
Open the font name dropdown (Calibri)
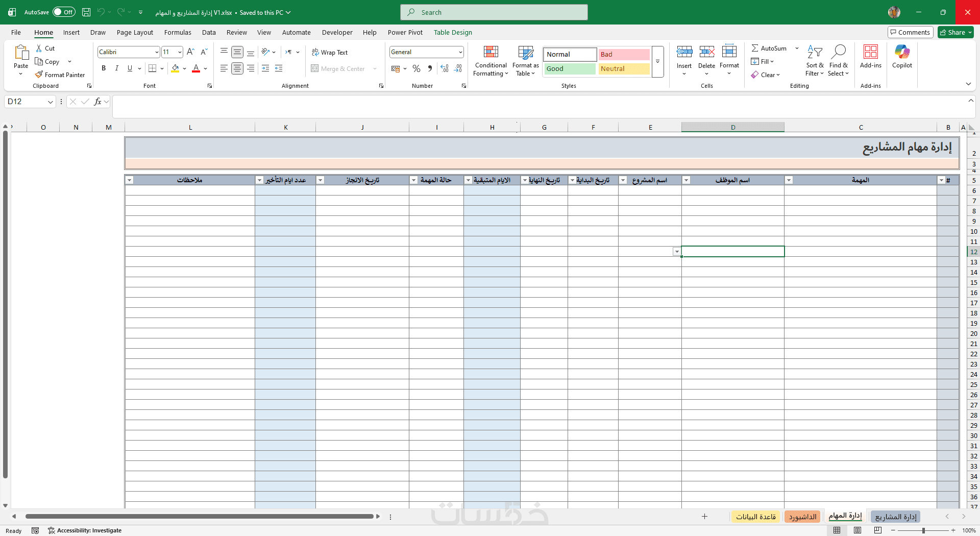point(157,52)
